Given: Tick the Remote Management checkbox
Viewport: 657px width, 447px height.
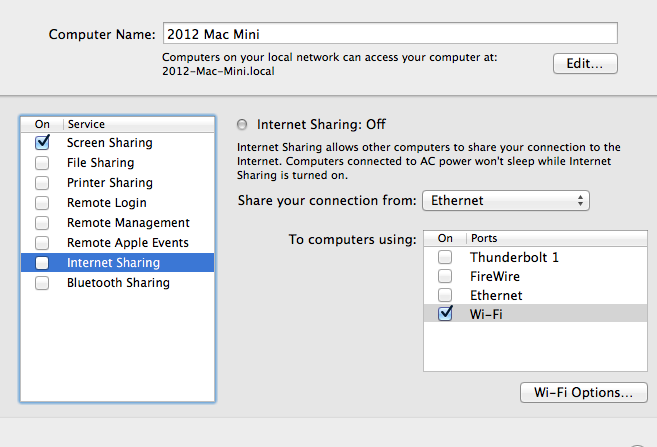Looking at the screenshot, I should coord(42,222).
